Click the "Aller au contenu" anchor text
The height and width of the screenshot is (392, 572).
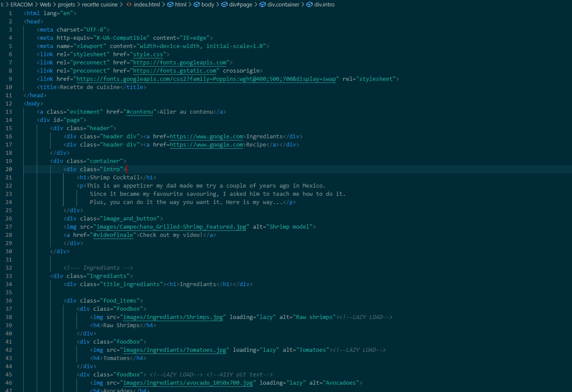coord(186,112)
